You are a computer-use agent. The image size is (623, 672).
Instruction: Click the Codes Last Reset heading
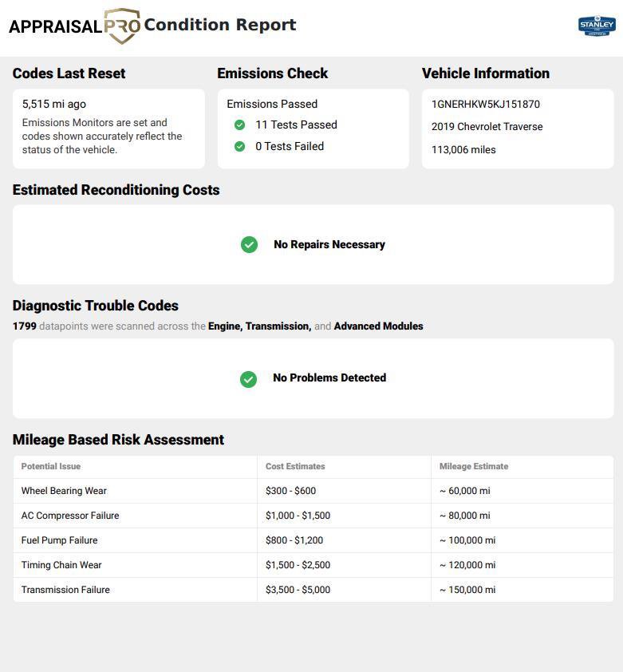(x=69, y=73)
